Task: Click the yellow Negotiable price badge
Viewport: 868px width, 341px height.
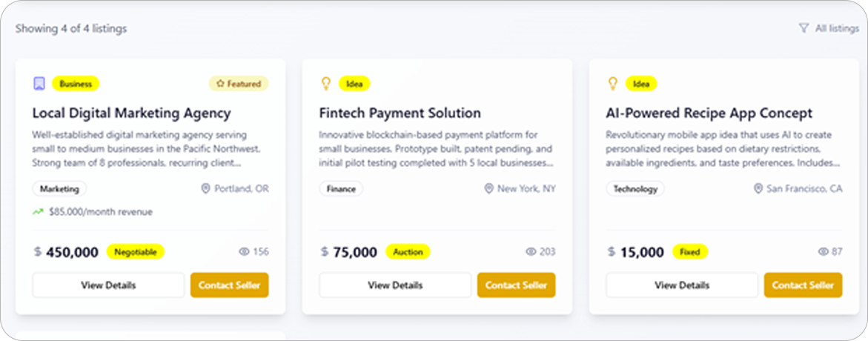Action: coord(136,252)
